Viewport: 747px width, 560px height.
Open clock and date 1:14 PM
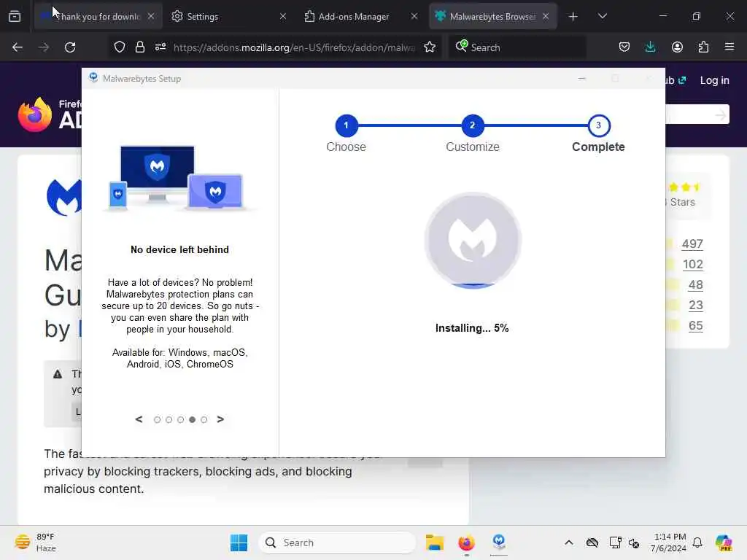670,542
